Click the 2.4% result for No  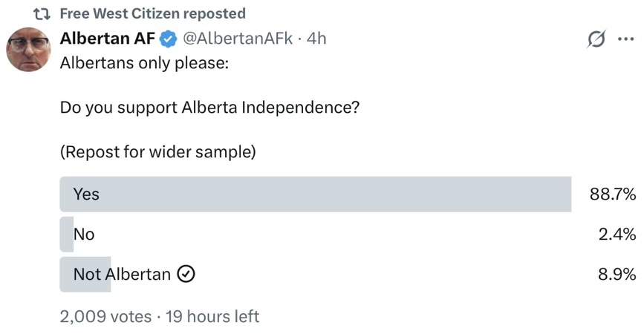click(617, 235)
